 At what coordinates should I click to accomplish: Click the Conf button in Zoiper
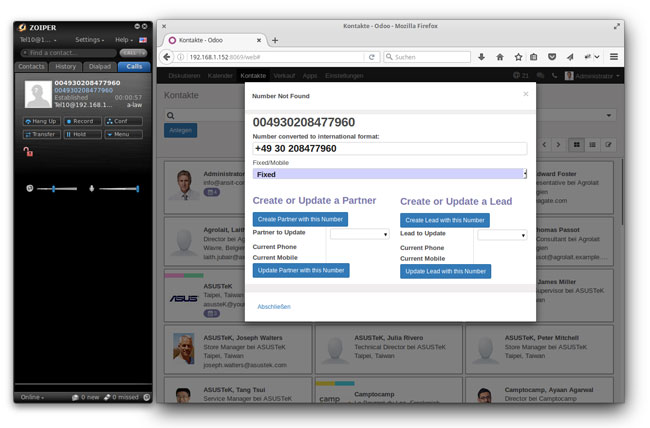pyautogui.click(x=123, y=121)
